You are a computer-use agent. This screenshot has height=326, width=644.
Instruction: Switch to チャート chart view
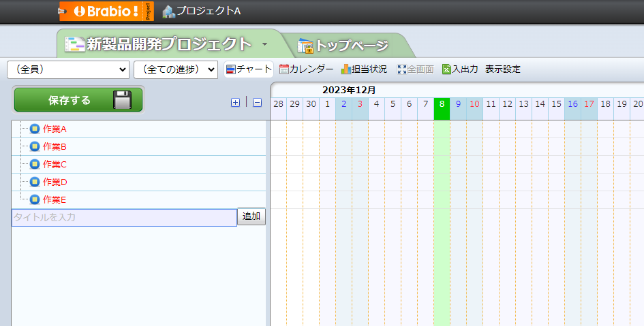pyautogui.click(x=249, y=69)
